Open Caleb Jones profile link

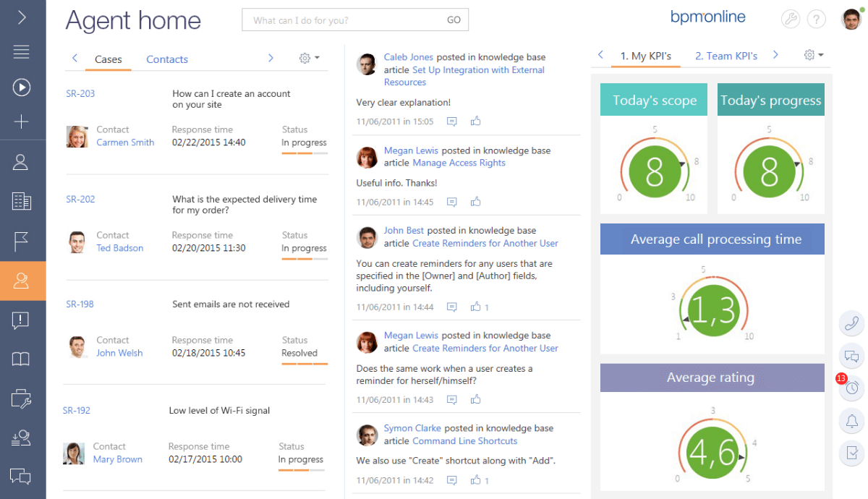[409, 57]
